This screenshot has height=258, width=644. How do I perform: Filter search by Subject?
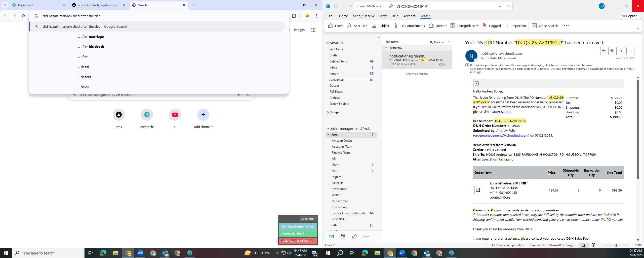(x=380, y=26)
